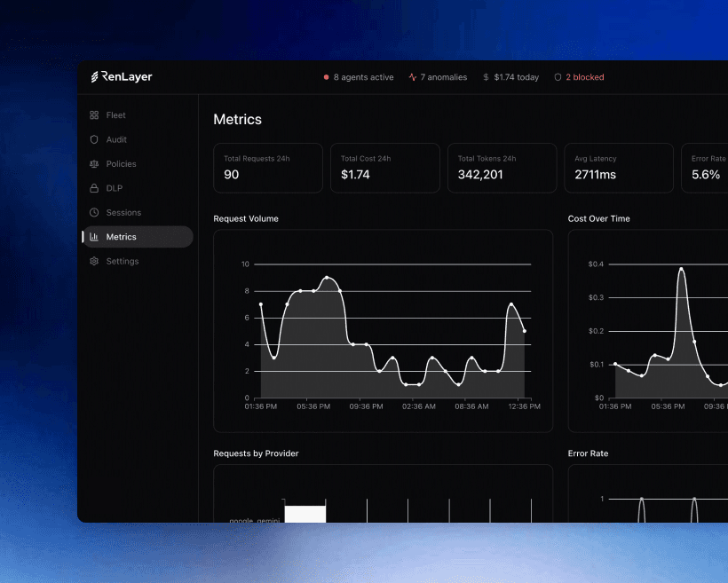The width and height of the screenshot is (728, 583).
Task: Select the DLP lock icon
Action: pos(93,188)
